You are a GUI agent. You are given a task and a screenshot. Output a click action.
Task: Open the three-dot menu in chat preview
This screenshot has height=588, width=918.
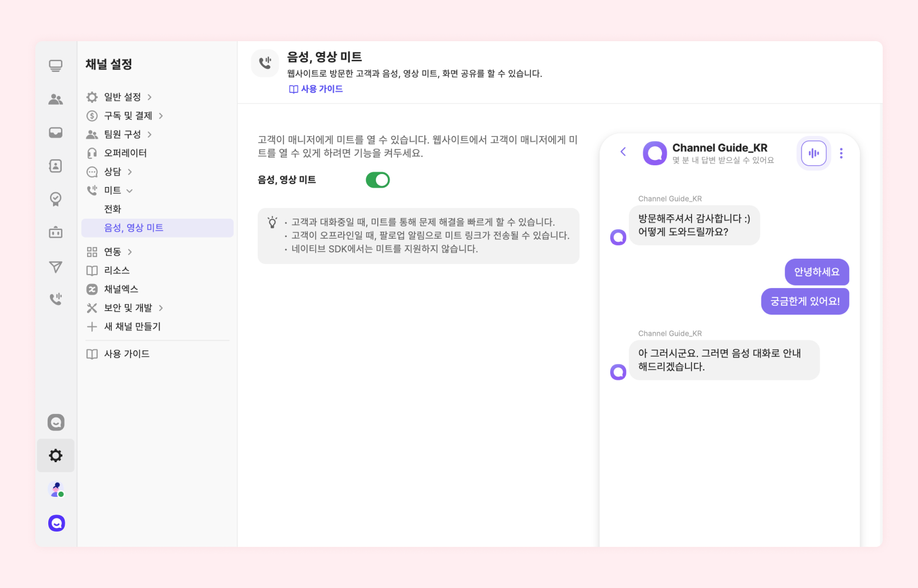pos(841,153)
